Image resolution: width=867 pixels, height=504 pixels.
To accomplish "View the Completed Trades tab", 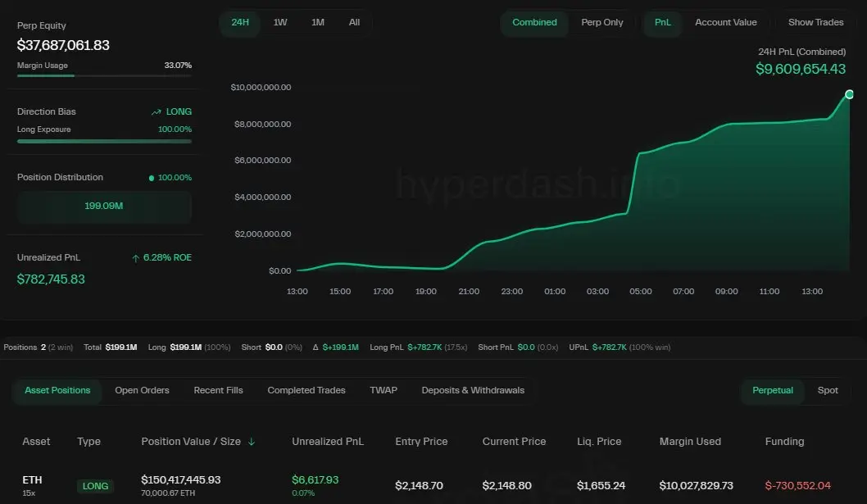I will (x=306, y=391).
